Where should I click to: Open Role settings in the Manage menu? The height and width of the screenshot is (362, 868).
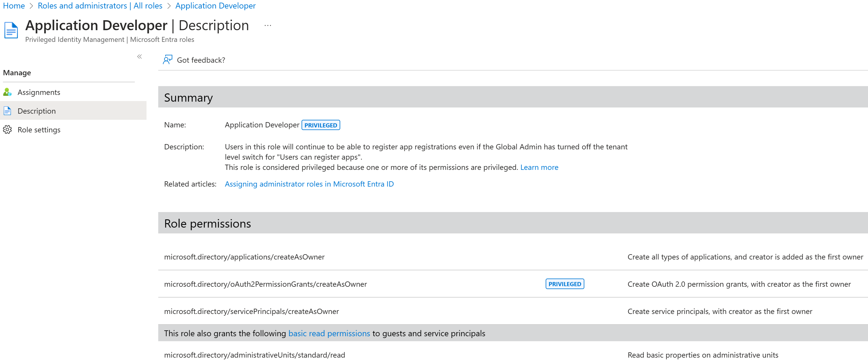click(73, 130)
